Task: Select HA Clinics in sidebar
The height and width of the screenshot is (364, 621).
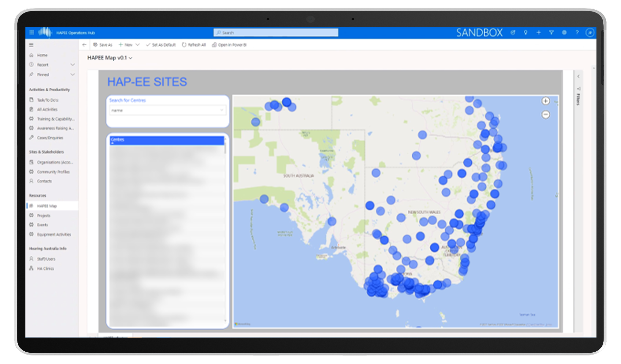Action: point(45,268)
